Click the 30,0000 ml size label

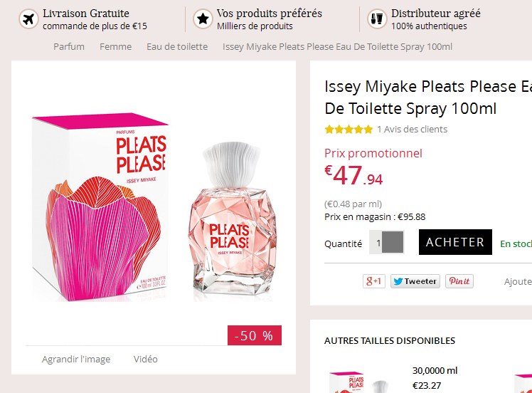pos(435,371)
